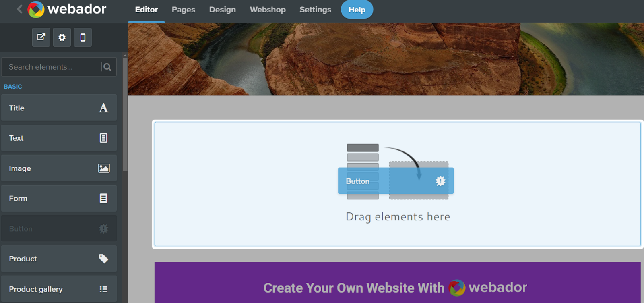The width and height of the screenshot is (644, 303).
Task: Click the dragged blue Button element
Action: [396, 181]
